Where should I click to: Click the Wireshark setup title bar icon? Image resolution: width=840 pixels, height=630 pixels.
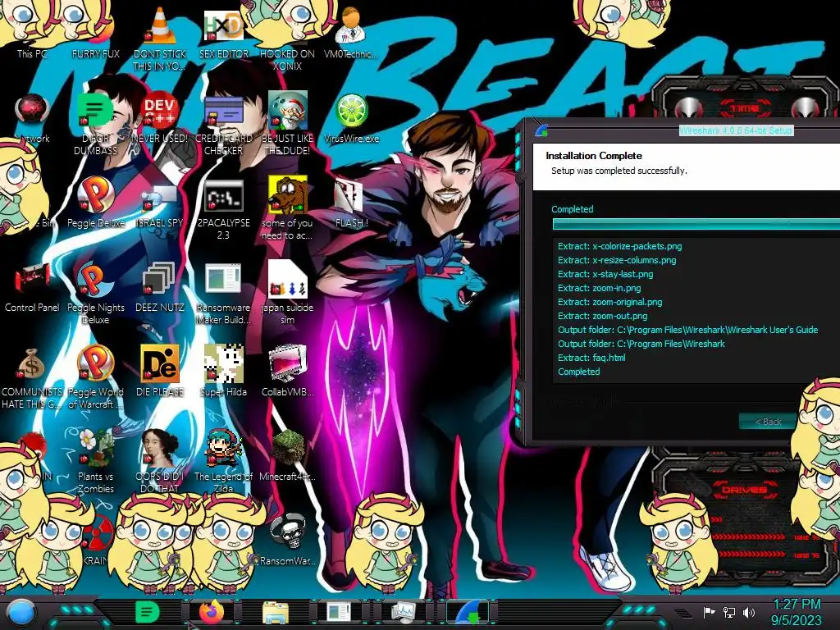point(541,130)
